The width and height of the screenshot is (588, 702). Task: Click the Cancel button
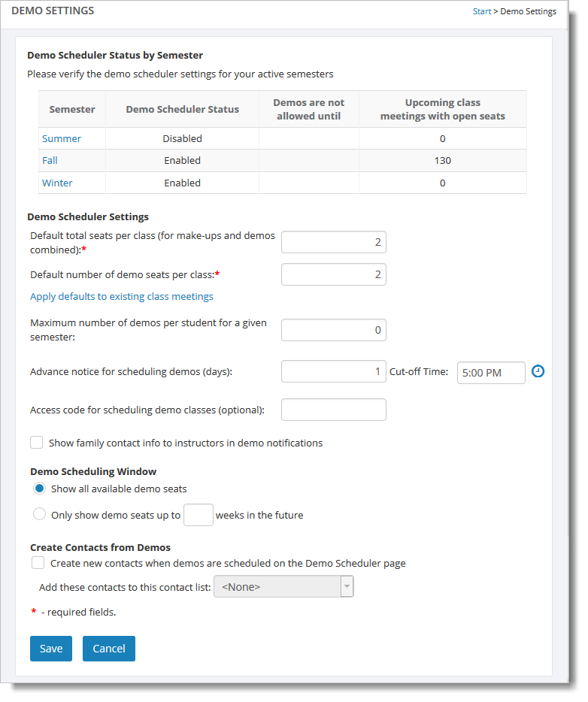pyautogui.click(x=109, y=649)
